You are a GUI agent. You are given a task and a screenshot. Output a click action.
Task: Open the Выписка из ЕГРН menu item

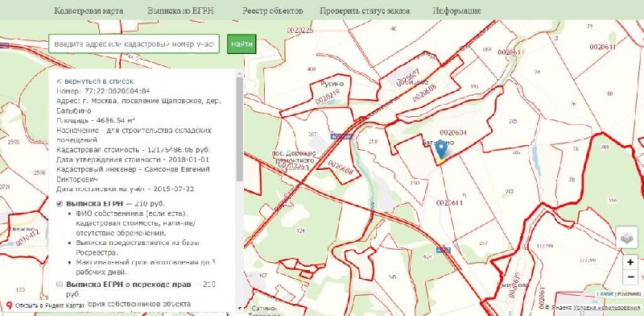[x=180, y=10]
